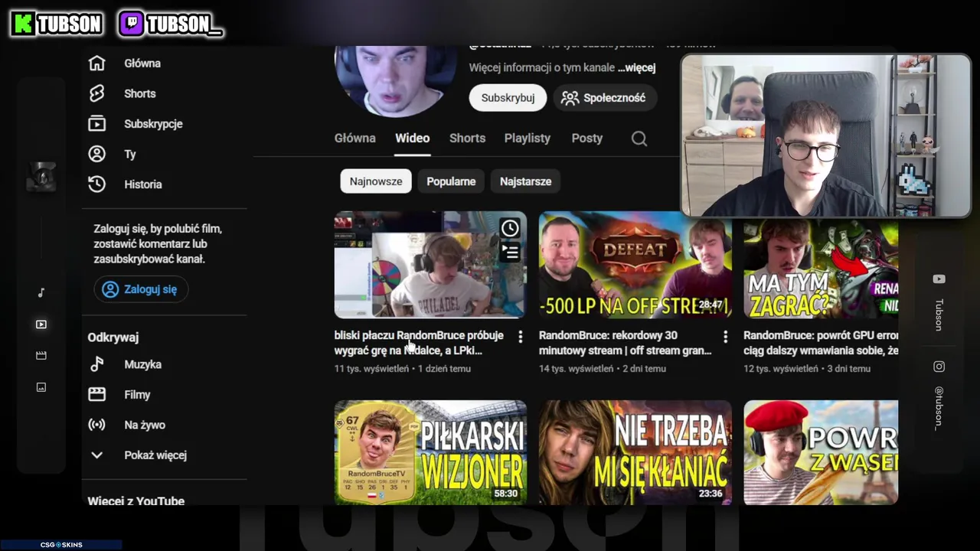This screenshot has width=980, height=551.
Task: Click the Zaloguj się sign-in button
Action: click(141, 289)
